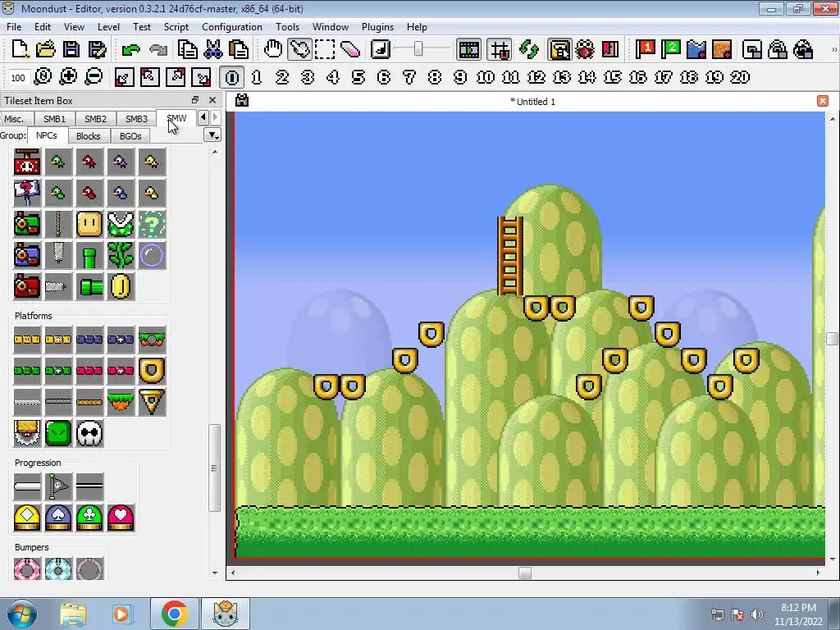Open the tileset group dropdown arrow
The width and height of the screenshot is (840, 630).
pyautogui.click(x=213, y=135)
